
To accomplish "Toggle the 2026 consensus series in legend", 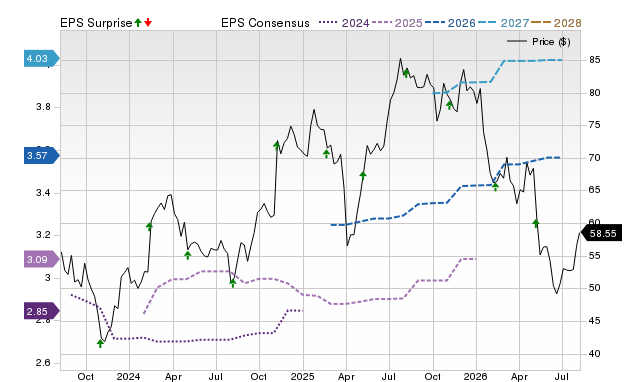I will (x=462, y=23).
